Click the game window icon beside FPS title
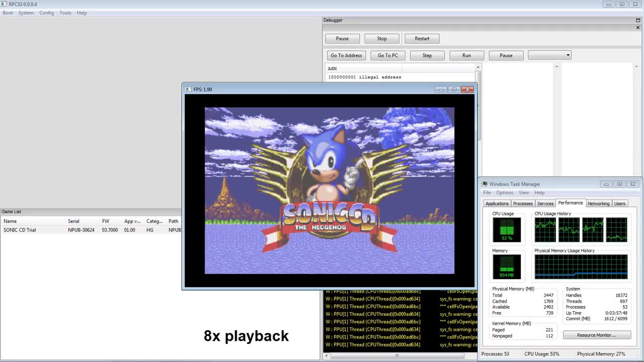The width and height of the screenshot is (644, 362). click(x=189, y=89)
